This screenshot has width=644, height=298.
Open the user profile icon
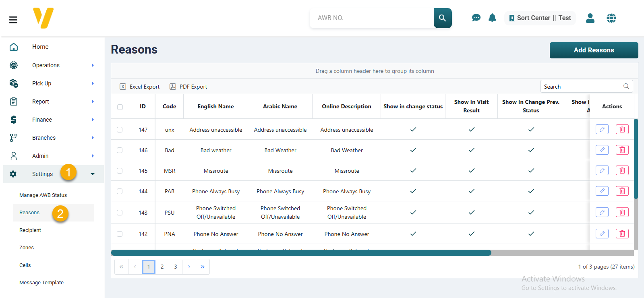(x=590, y=18)
